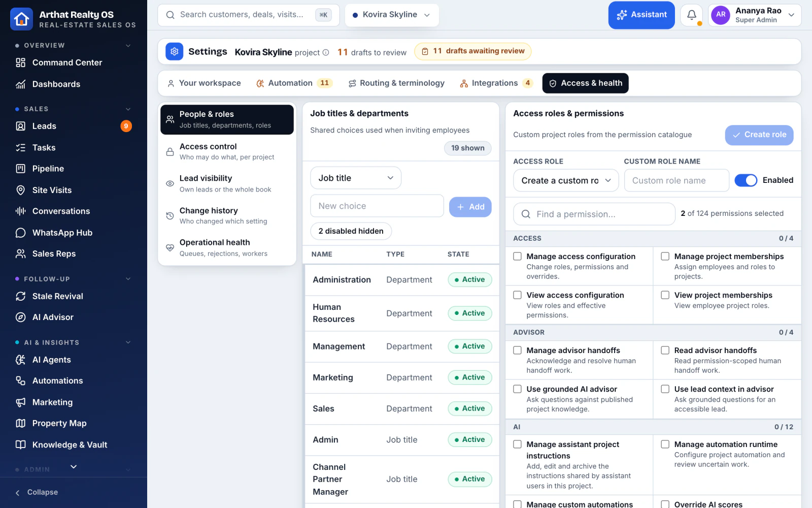Click the Create role button
Image resolution: width=812 pixels, height=508 pixels.
pos(759,135)
